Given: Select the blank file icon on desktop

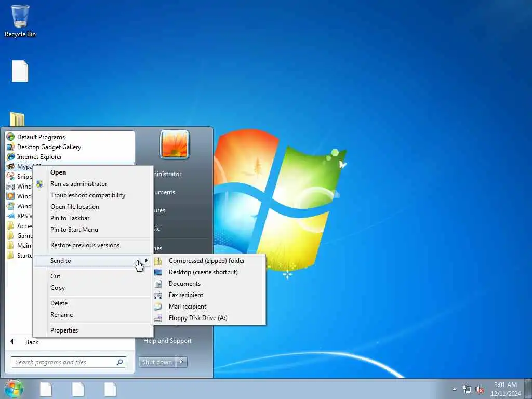Looking at the screenshot, I should (x=20, y=71).
